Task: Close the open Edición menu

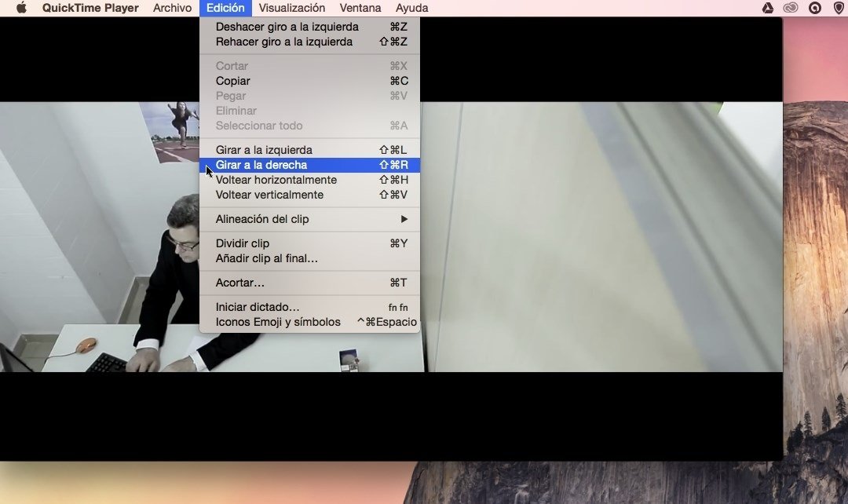Action: point(225,8)
